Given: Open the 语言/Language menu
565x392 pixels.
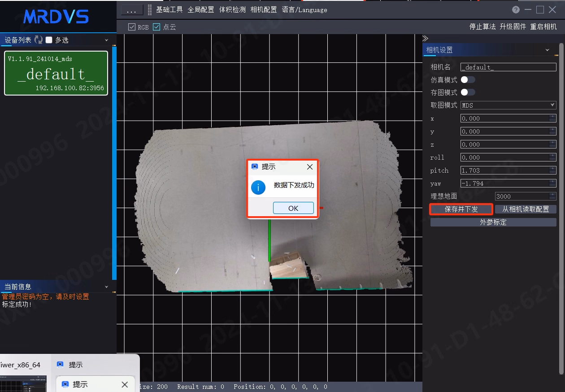Looking at the screenshot, I should pyautogui.click(x=304, y=10).
